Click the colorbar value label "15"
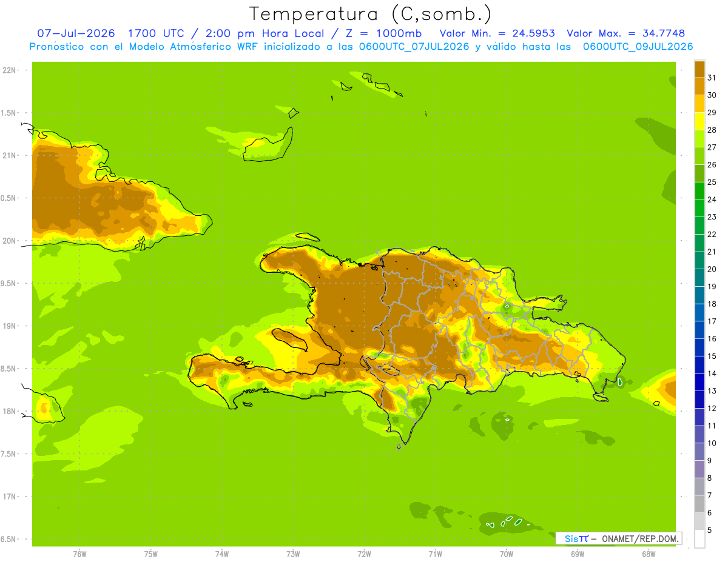The image size is (728, 562). (712, 356)
